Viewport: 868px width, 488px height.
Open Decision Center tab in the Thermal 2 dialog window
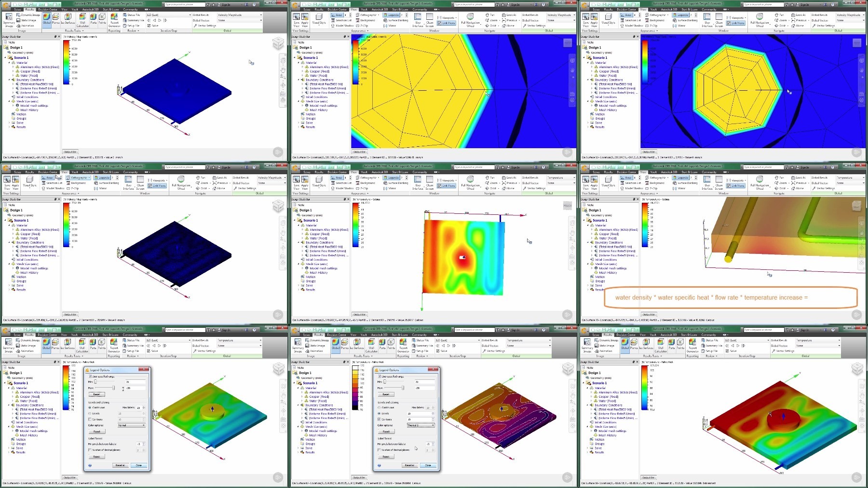pyautogui.click(x=337, y=335)
